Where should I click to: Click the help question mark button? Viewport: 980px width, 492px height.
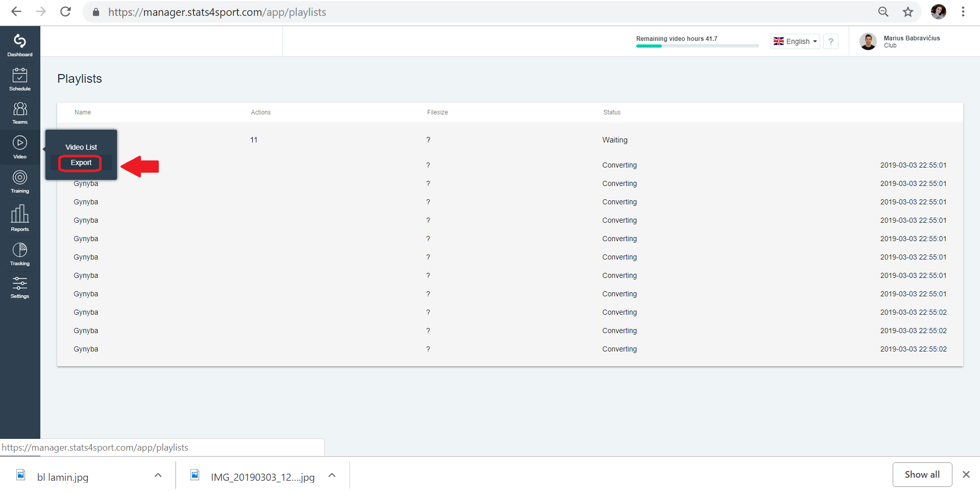click(x=831, y=41)
